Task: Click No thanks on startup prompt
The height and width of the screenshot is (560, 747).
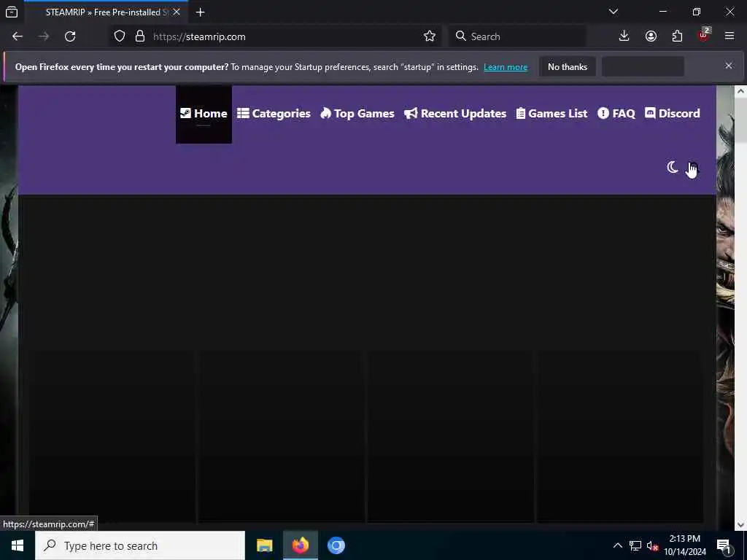Action: [568, 67]
